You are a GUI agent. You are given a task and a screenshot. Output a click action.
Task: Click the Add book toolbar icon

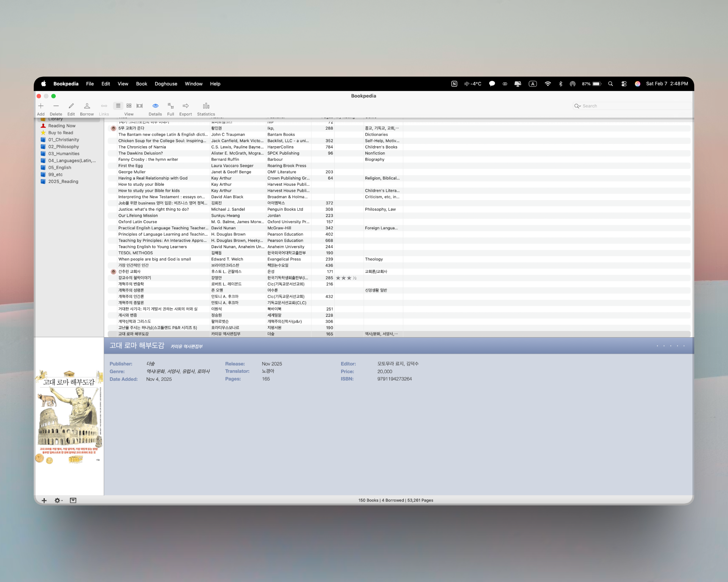[41, 106]
